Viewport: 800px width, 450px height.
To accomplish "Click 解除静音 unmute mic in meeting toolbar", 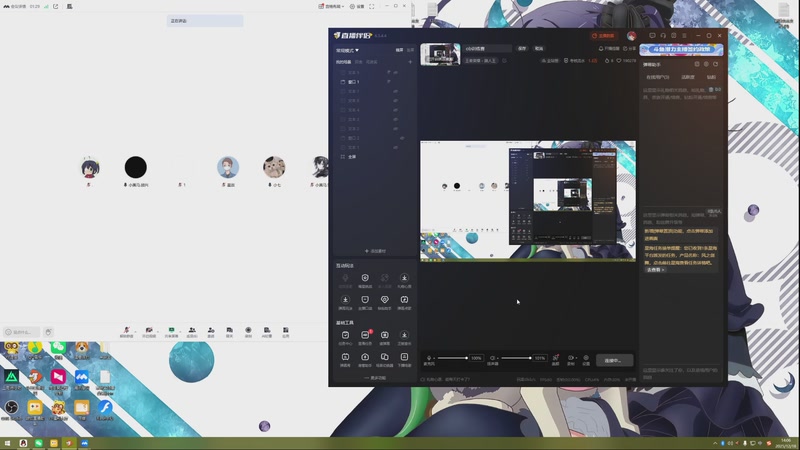I will (126, 332).
